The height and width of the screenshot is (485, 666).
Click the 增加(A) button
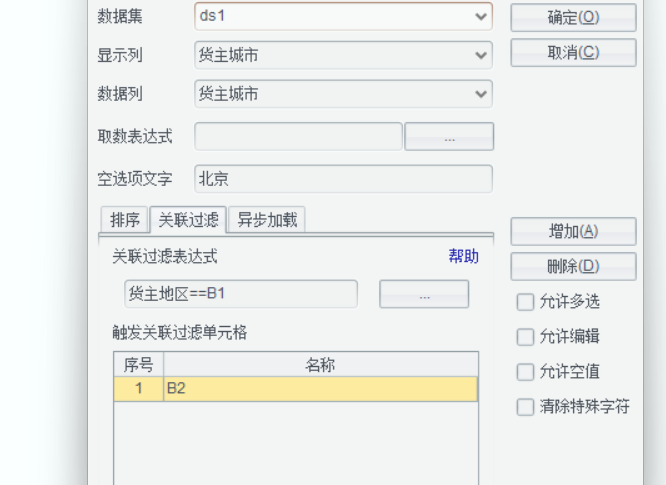tap(573, 231)
